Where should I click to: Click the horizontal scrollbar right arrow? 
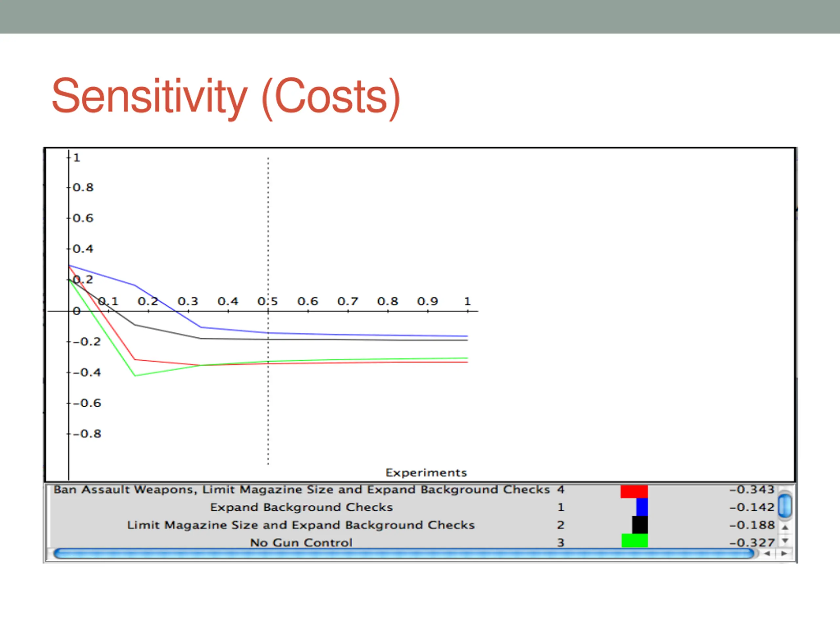[x=784, y=553]
